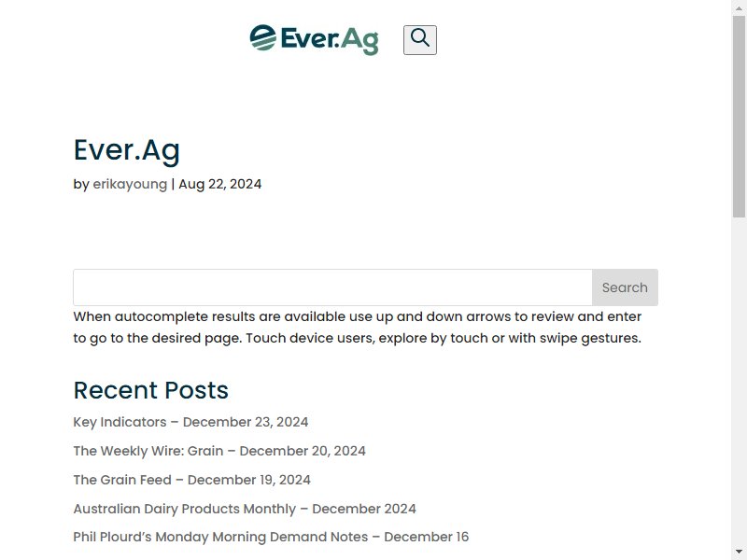747x560 pixels.
Task: Click the vertical scrollbar thumb
Action: tap(739, 117)
